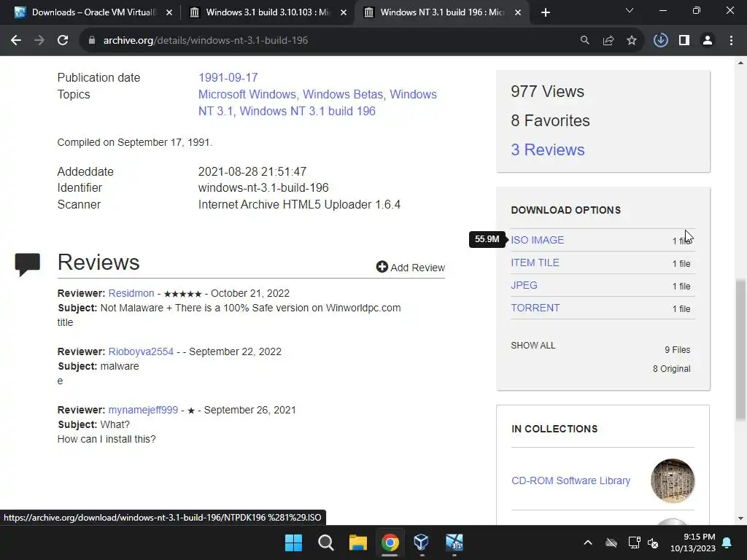Click the scrollbar up arrow
Image resolution: width=747 pixels, height=560 pixels.
(740, 63)
